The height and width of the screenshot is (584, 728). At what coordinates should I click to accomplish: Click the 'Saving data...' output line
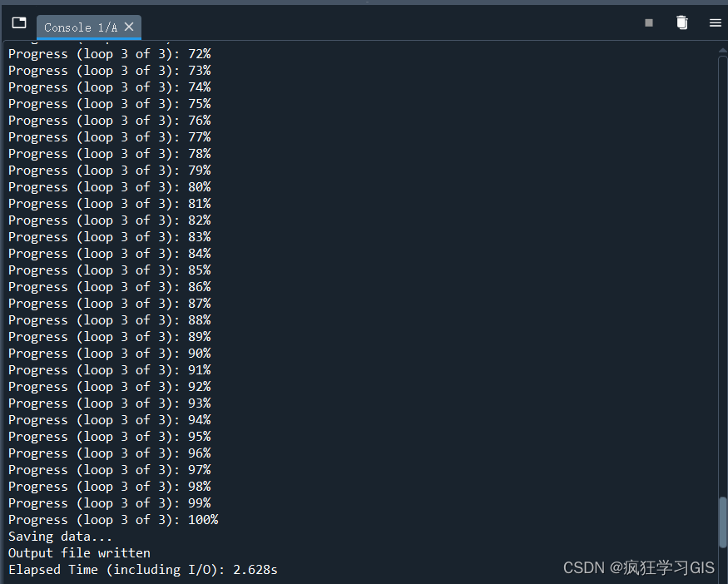[60, 536]
